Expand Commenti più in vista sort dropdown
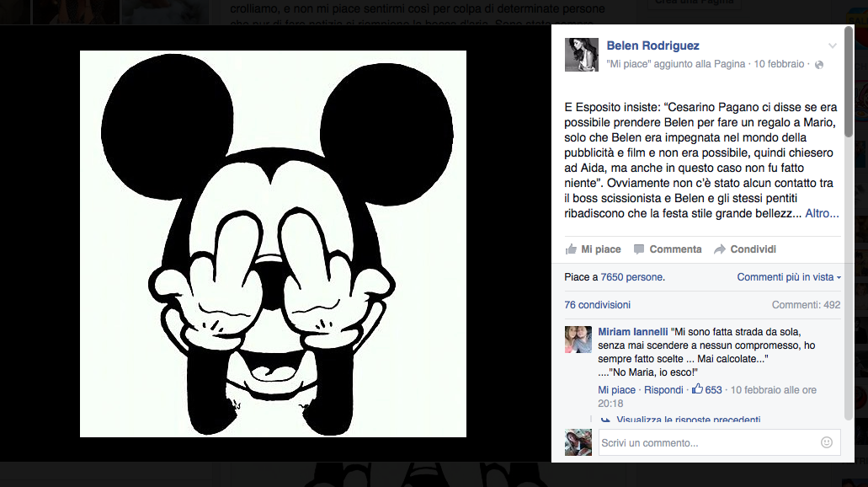Viewport: 868px width, 487px height. tap(789, 277)
